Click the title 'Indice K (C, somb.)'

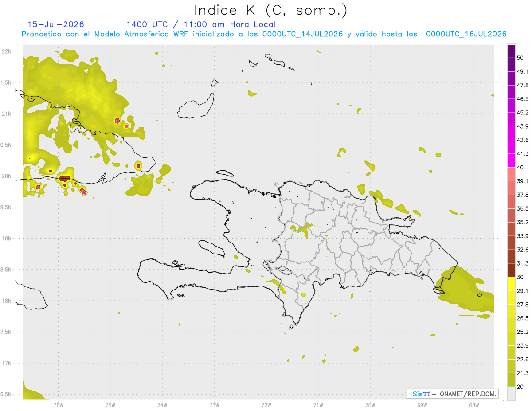(x=271, y=10)
